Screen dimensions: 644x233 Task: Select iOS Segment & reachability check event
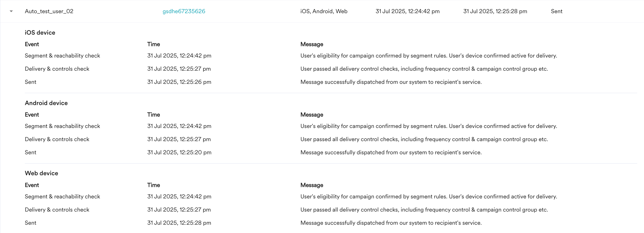[62, 56]
